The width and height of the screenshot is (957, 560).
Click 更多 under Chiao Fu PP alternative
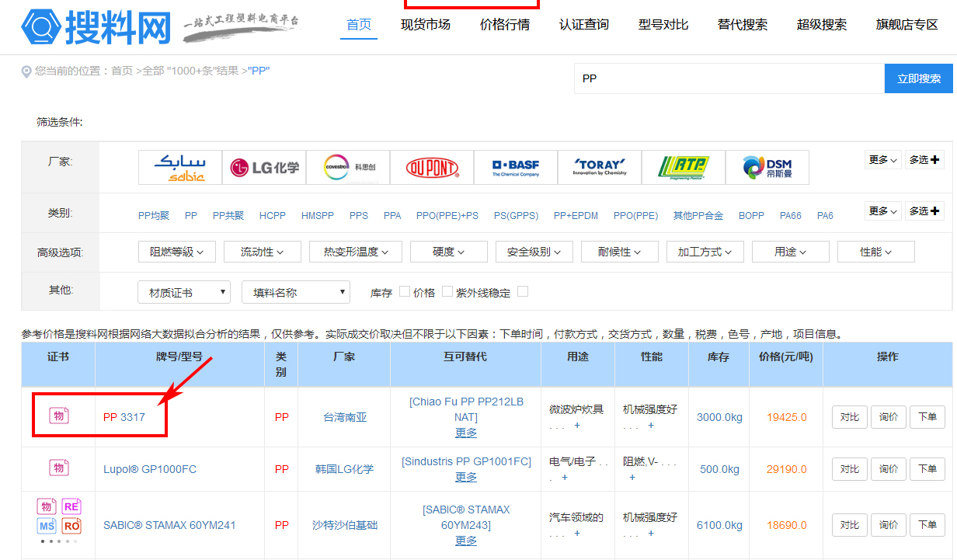[466, 433]
